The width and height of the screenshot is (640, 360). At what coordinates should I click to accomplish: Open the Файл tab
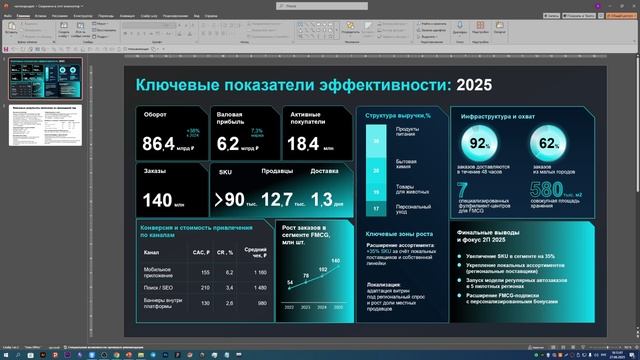tap(8, 16)
